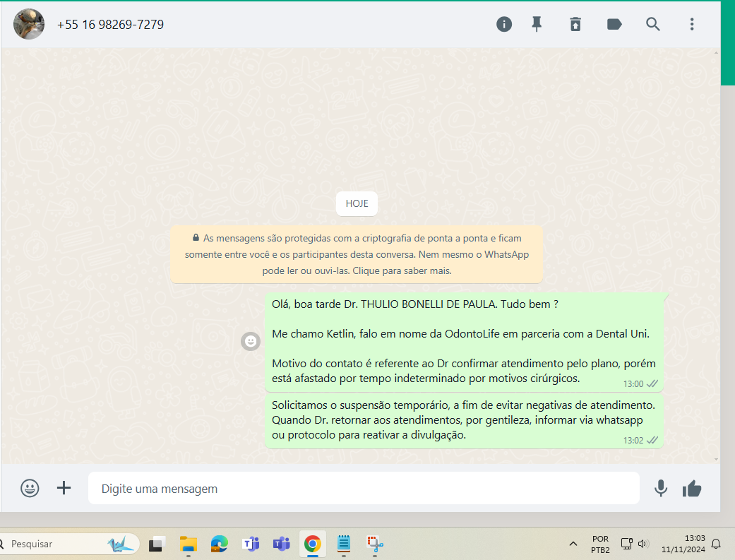Image resolution: width=735 pixels, height=560 pixels.
Task: Search in conversation with magnifier icon
Action: coord(652,24)
